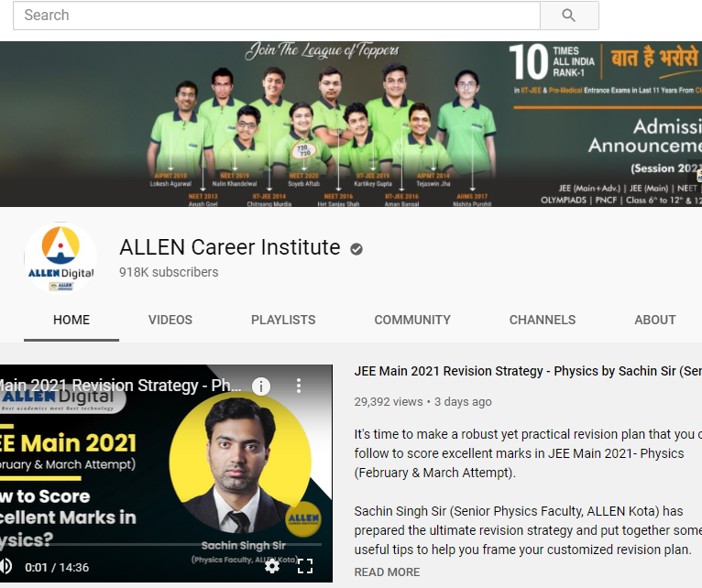Click the video progress bar

point(165,548)
